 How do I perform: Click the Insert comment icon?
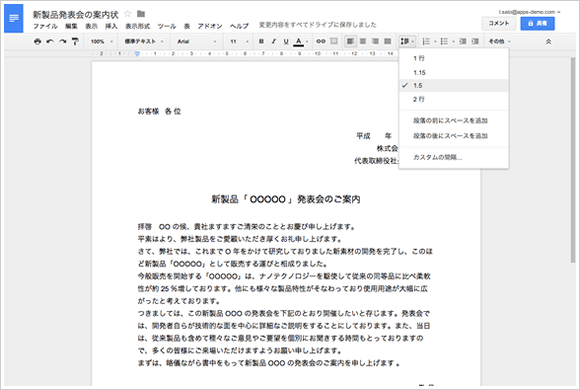[x=334, y=41]
